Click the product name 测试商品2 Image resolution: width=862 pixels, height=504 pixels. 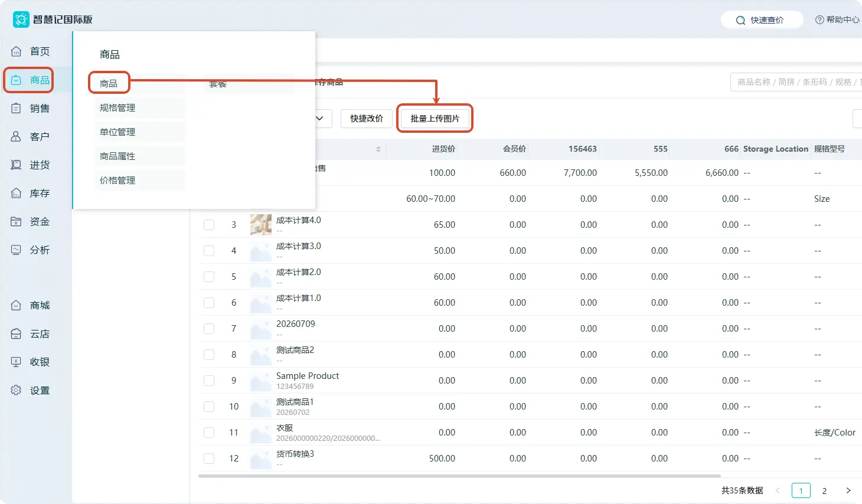point(295,350)
